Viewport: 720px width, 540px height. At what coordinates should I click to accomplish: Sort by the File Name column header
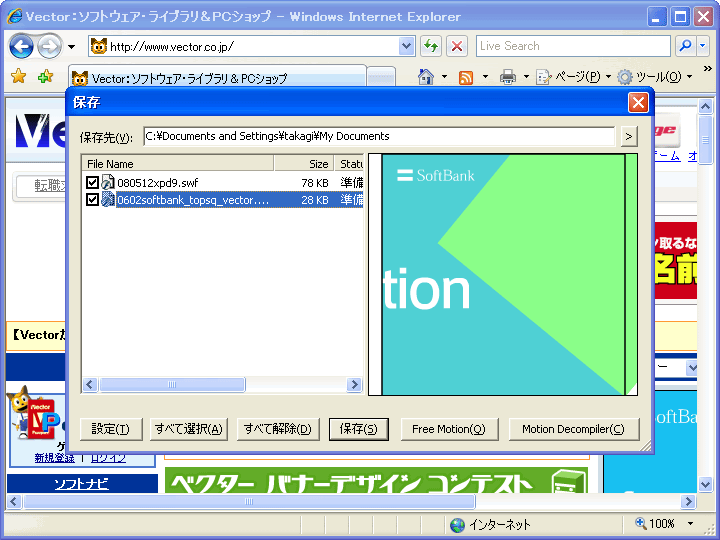click(178, 164)
